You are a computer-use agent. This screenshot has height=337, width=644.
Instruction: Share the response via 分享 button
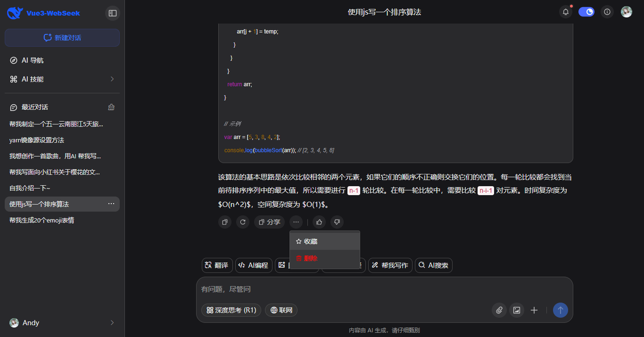click(x=269, y=222)
